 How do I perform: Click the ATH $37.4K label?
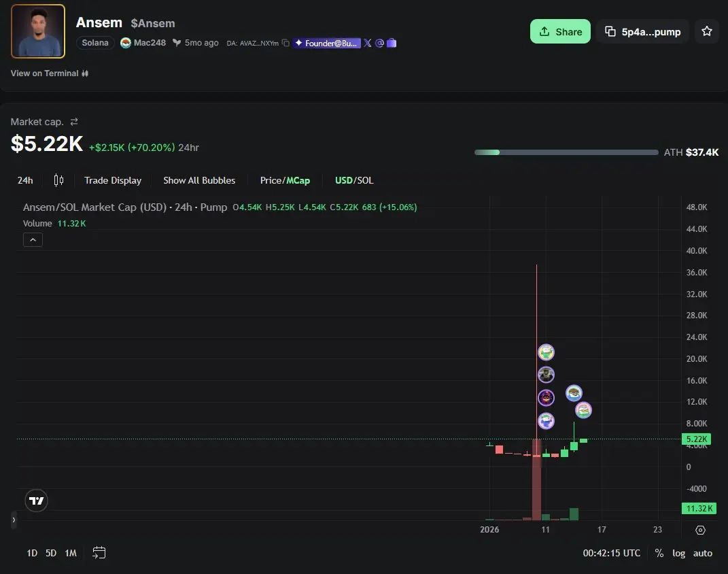(691, 152)
